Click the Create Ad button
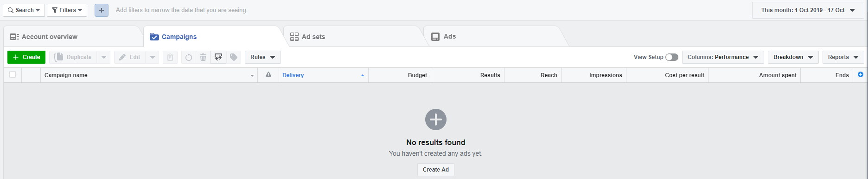868x179 pixels. point(436,170)
